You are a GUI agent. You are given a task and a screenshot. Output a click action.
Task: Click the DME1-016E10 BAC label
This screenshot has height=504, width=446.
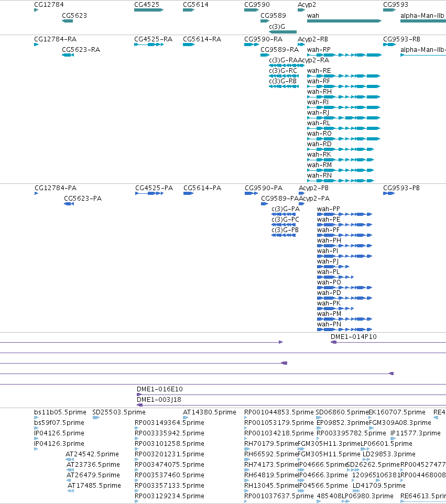pos(160,389)
